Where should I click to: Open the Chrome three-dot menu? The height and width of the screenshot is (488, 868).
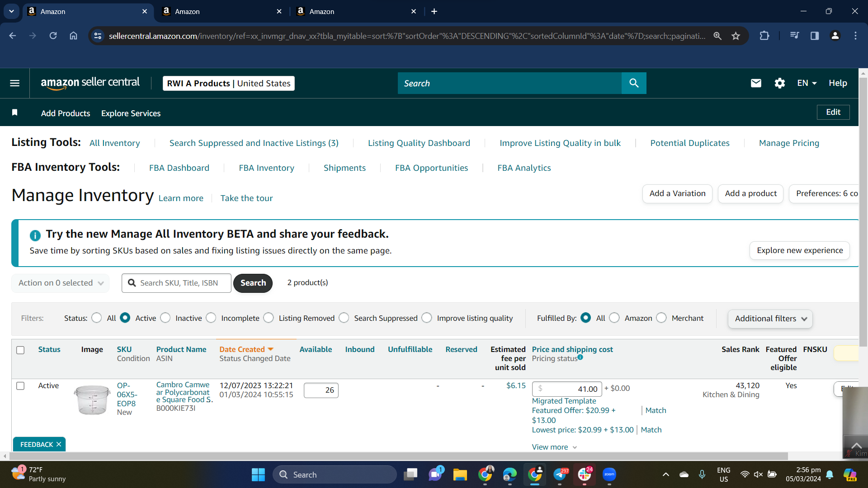click(x=855, y=36)
